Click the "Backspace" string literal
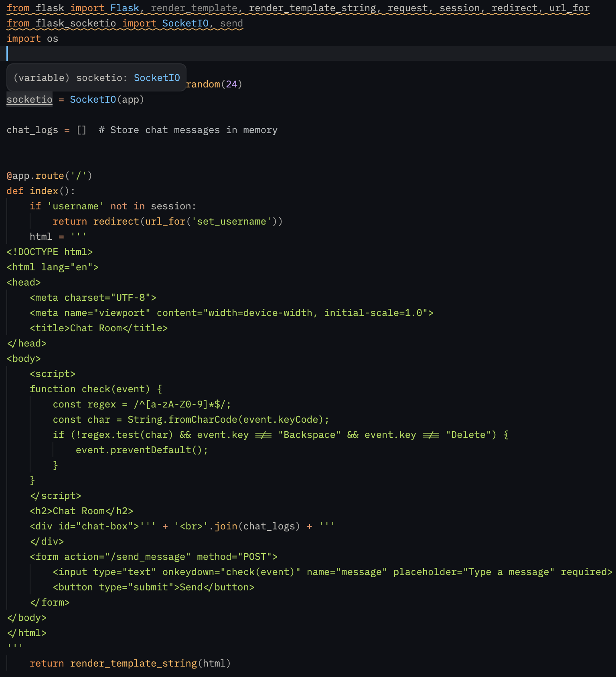This screenshot has height=677, width=616. point(309,435)
